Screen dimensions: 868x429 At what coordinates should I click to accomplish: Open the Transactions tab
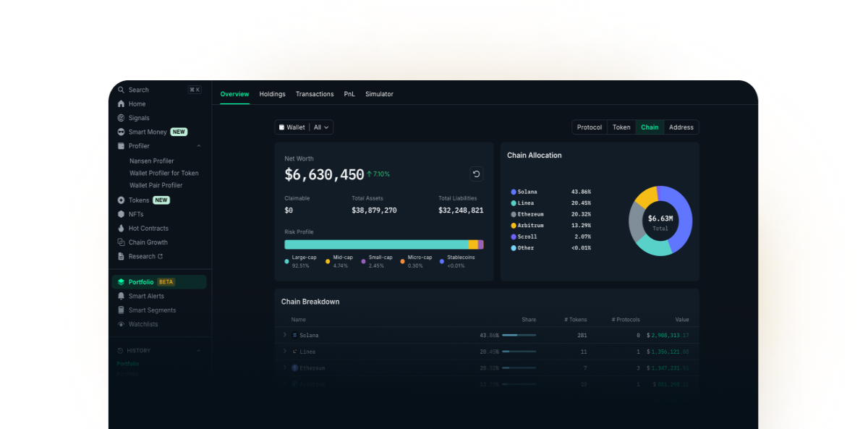coord(315,94)
